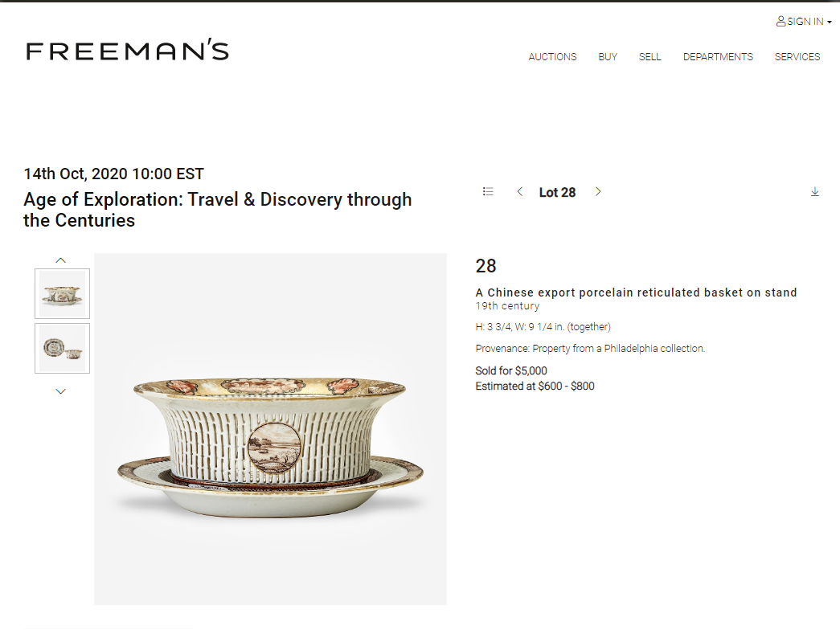Click the main porcelain basket image
Viewport: 840px width, 630px height.
pyautogui.click(x=270, y=428)
